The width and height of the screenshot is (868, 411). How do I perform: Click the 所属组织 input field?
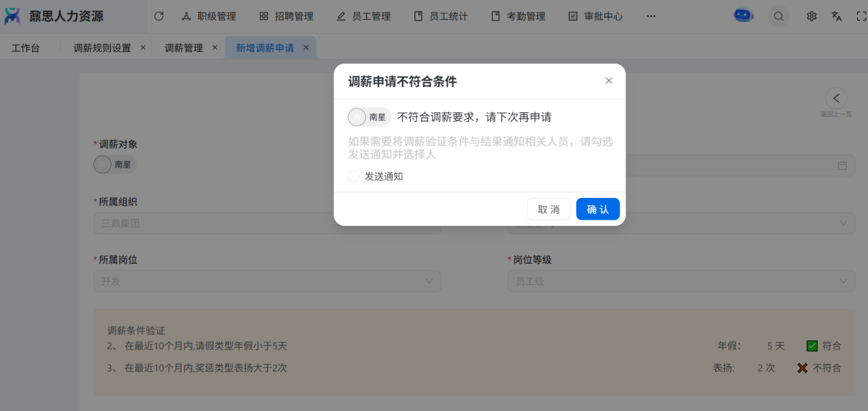(x=267, y=223)
